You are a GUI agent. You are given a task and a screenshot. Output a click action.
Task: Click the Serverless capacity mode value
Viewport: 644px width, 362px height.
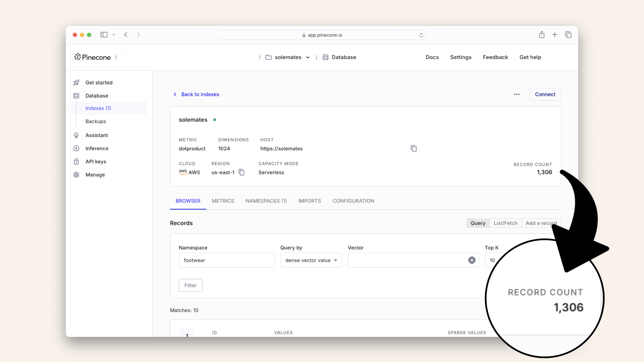point(271,173)
